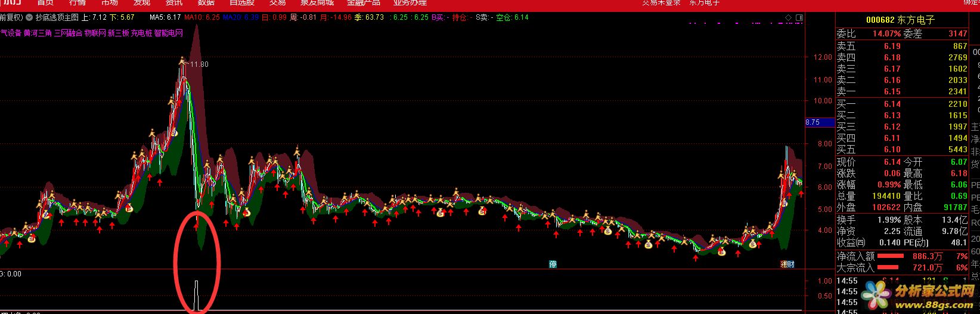Click the 外盘 value 102622
980x314 pixels.
885,207
